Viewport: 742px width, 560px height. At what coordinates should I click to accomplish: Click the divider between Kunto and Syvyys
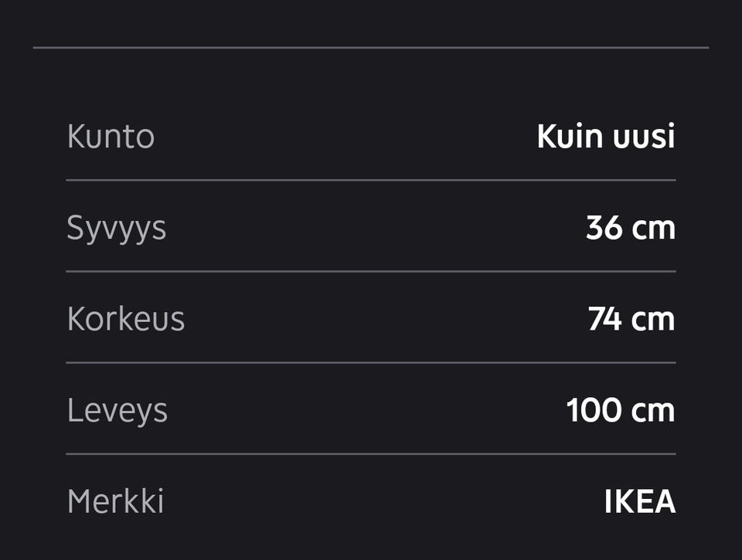click(371, 180)
